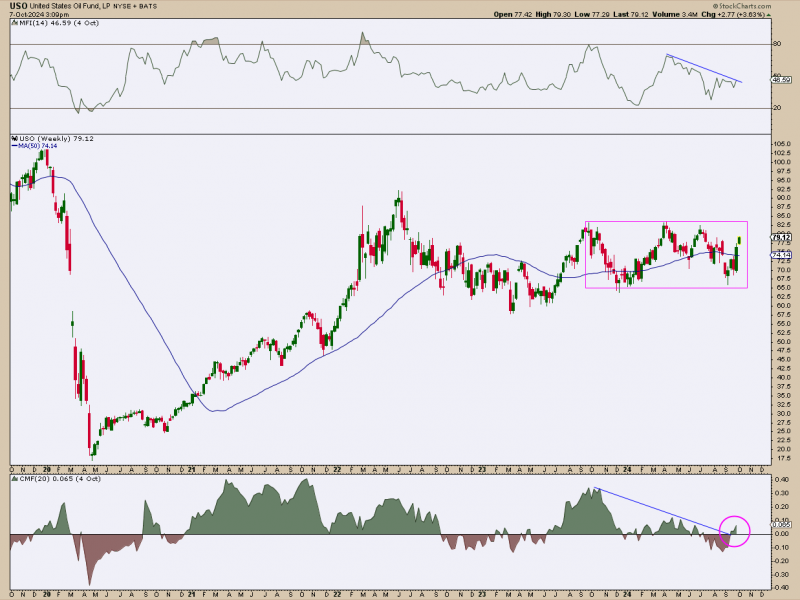Click the 46.59 MFI value tag on axis
The width and height of the screenshot is (800, 600).
point(782,80)
